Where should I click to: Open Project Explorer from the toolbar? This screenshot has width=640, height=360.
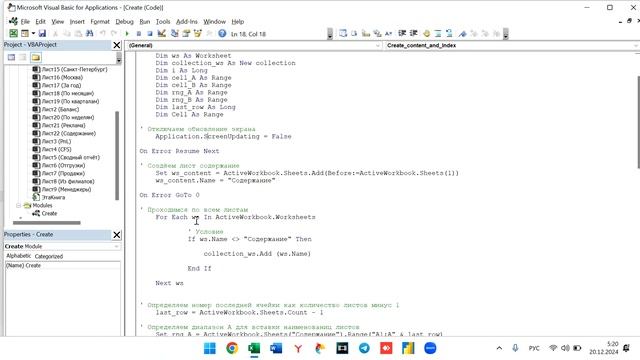175,33
